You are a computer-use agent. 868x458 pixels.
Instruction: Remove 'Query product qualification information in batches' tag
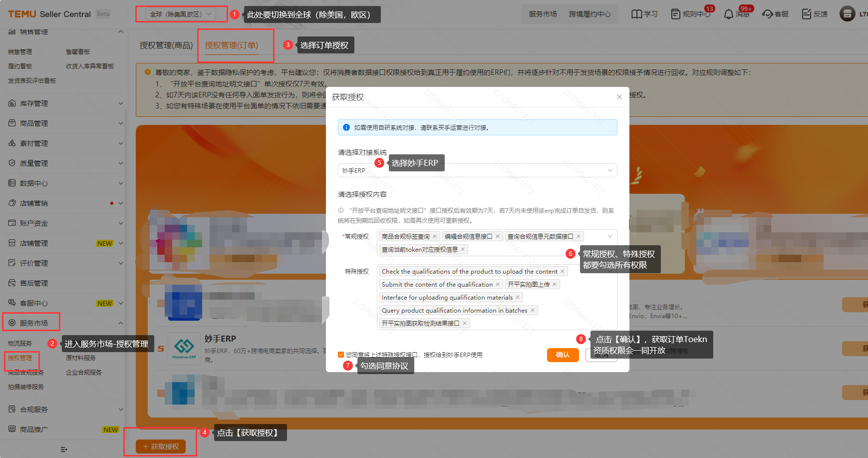[533, 311]
